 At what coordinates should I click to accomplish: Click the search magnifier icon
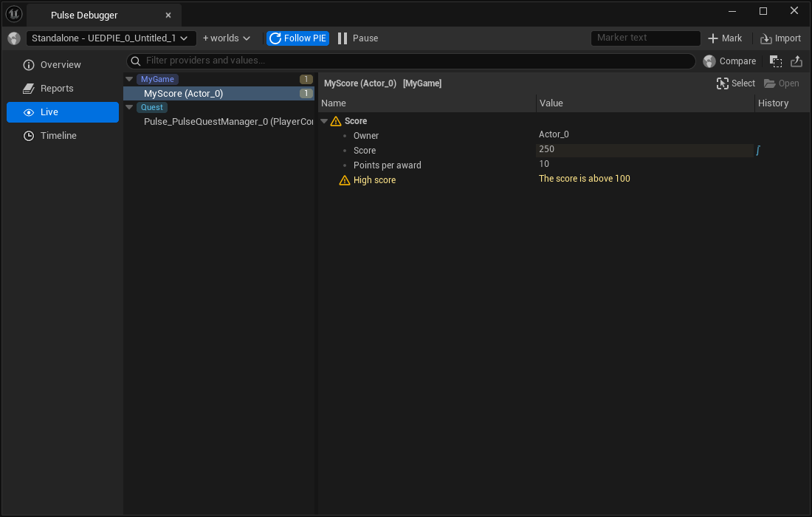click(136, 61)
